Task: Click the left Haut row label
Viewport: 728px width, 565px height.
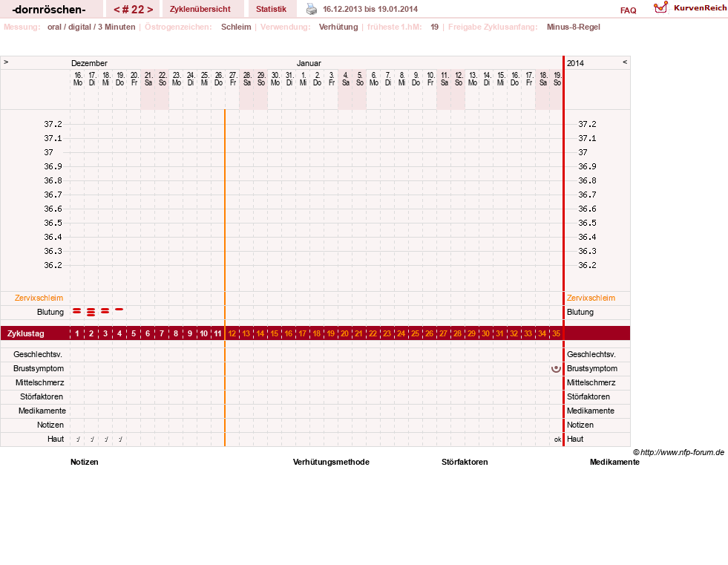Action: tap(56, 439)
